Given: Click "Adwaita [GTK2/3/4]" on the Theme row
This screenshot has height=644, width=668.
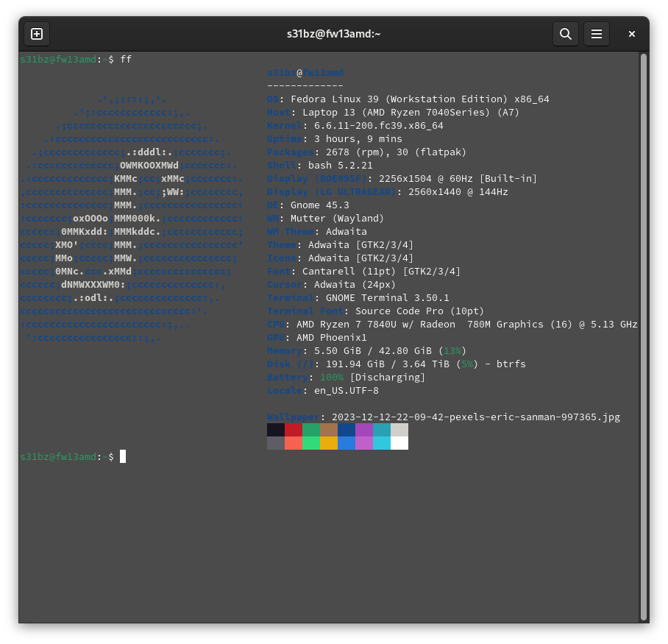Looking at the screenshot, I should [360, 244].
